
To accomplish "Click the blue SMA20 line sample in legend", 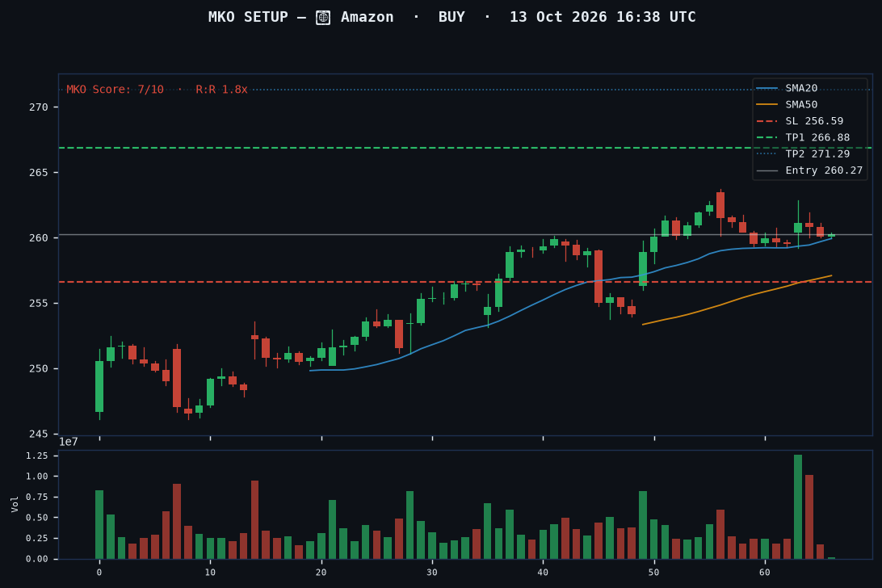I will click(767, 88).
